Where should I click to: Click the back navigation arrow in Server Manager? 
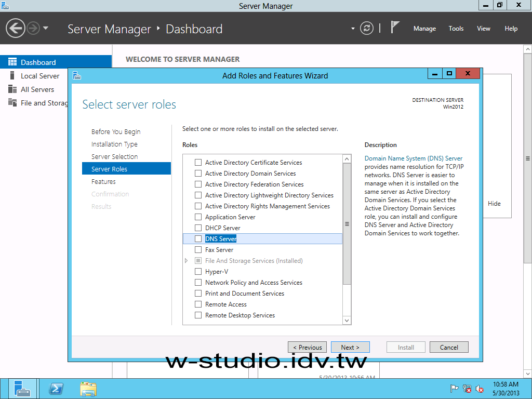(x=15, y=28)
